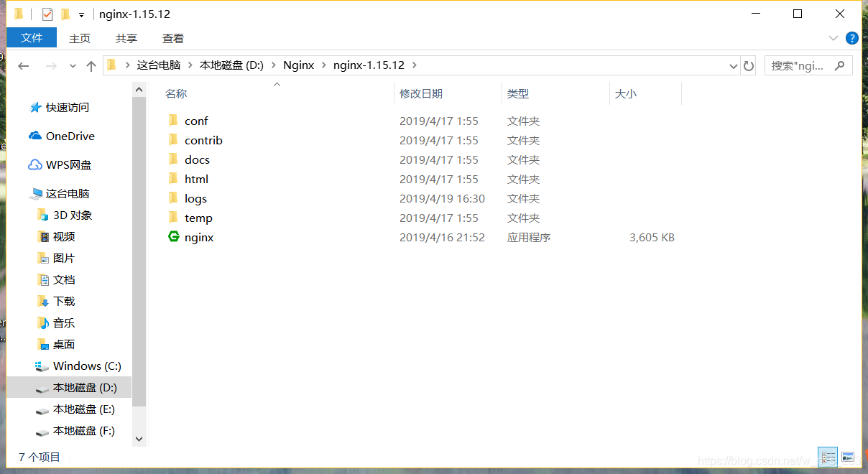Click sidebar scrollbar up arrow

pos(139,89)
